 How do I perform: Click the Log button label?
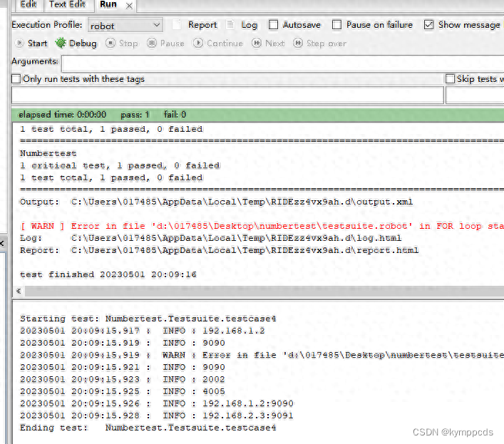click(250, 25)
